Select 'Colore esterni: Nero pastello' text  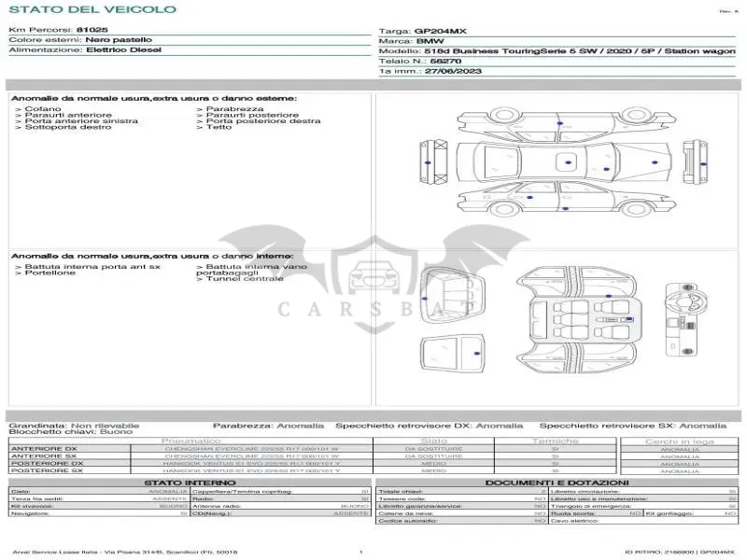tap(80, 39)
